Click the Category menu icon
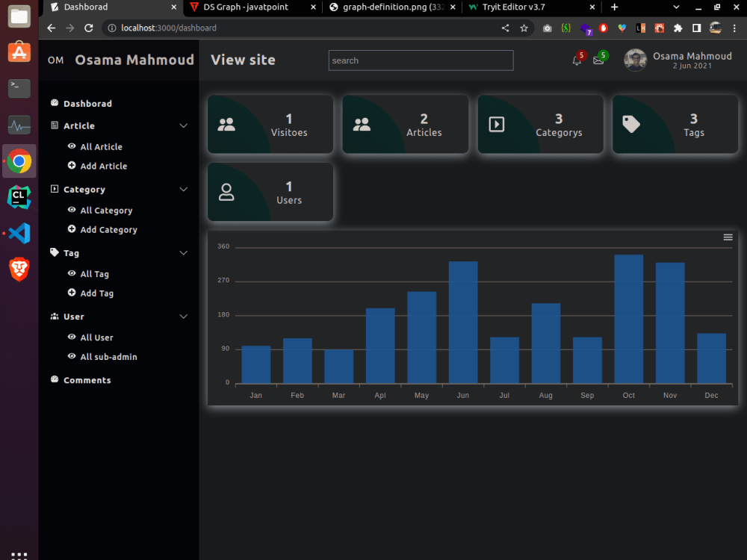This screenshot has height=560, width=747. [55, 189]
